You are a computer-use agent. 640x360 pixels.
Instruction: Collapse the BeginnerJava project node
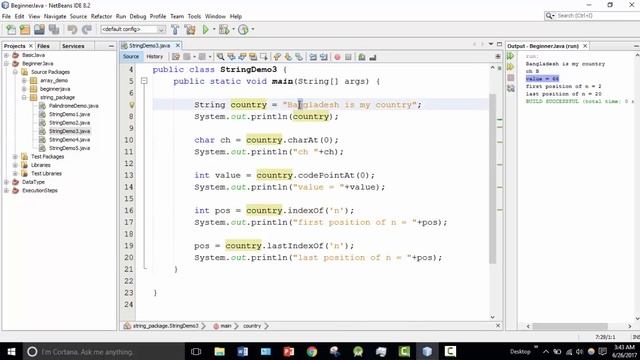[7, 64]
